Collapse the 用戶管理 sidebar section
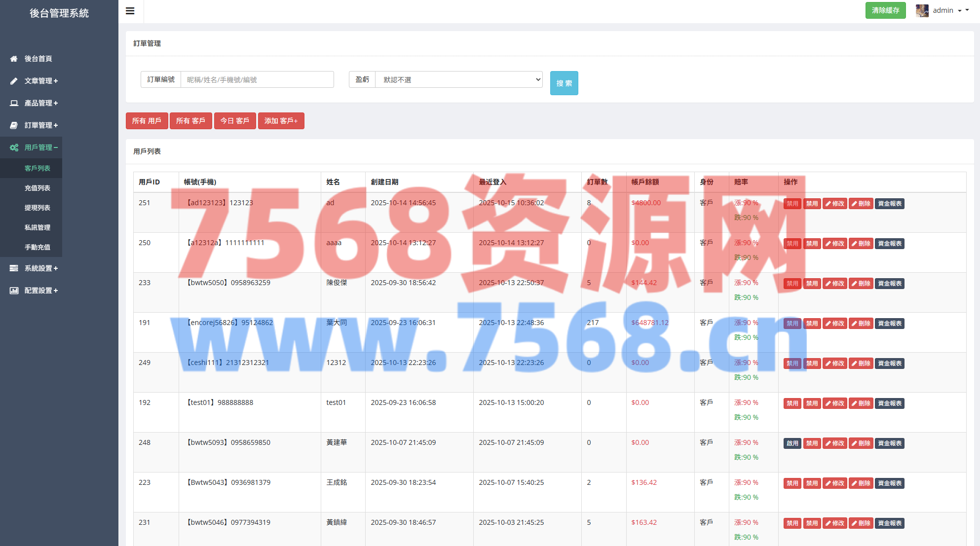980x546 pixels. [x=41, y=147]
